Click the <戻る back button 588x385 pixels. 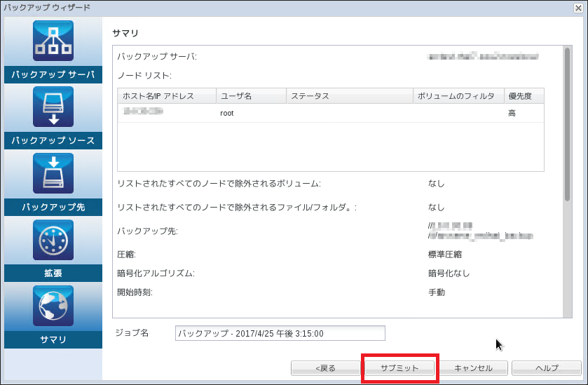click(x=325, y=368)
